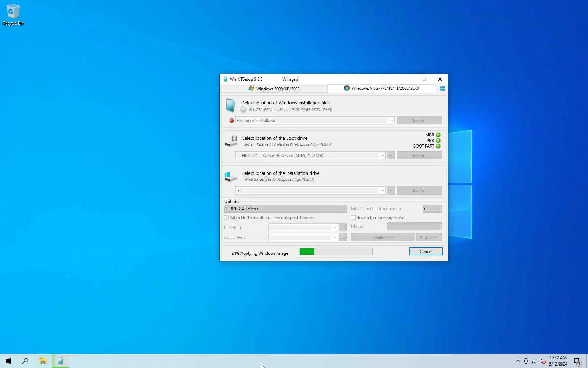This screenshot has width=588, height=368.
Task: Show hidden tray icons chevron
Action: click(518, 361)
